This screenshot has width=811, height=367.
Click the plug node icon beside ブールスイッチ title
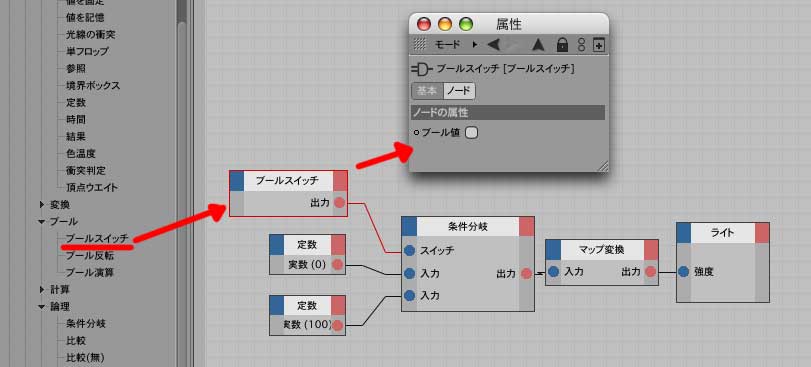(422, 69)
